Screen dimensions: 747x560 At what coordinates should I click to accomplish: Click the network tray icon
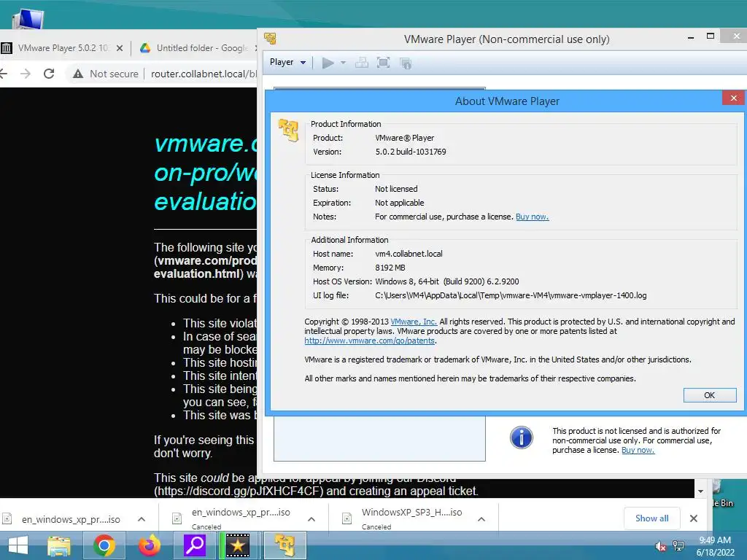coord(678,546)
